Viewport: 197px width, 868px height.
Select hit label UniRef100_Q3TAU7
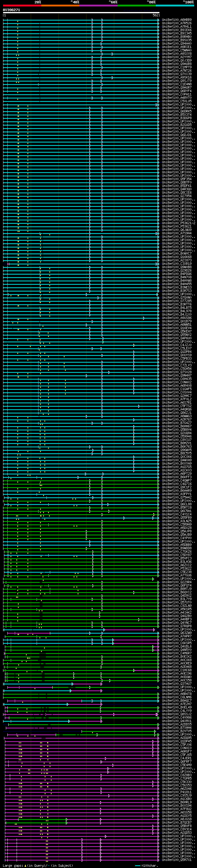[177, 684]
